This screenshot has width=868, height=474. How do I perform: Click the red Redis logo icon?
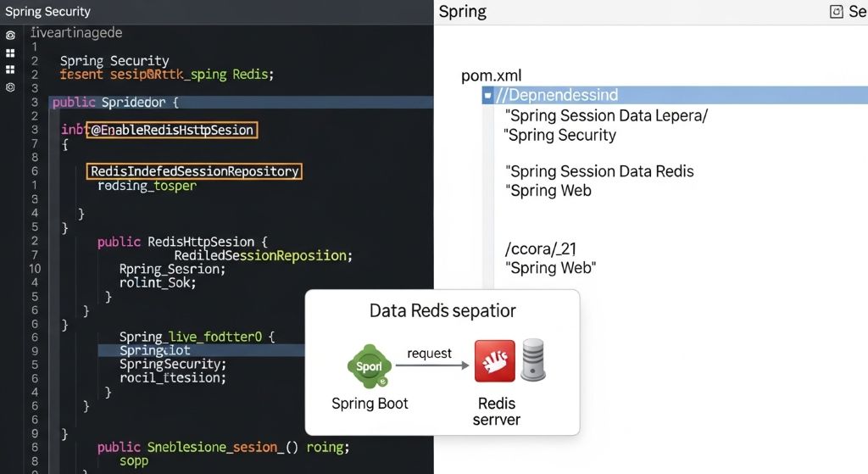pos(495,361)
